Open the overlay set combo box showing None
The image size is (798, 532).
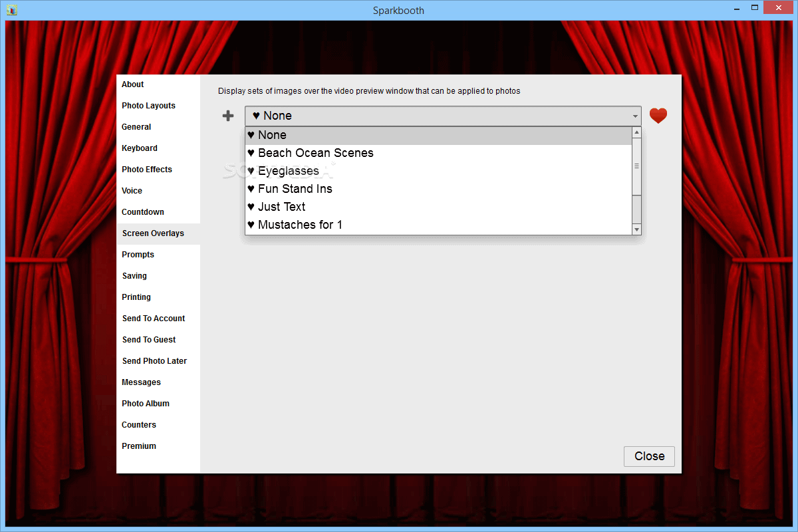pos(443,116)
